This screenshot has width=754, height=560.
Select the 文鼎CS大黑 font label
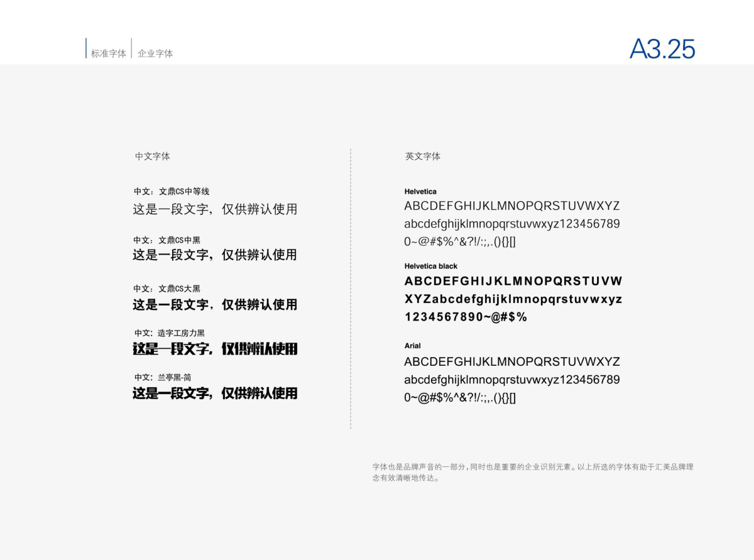pos(167,288)
